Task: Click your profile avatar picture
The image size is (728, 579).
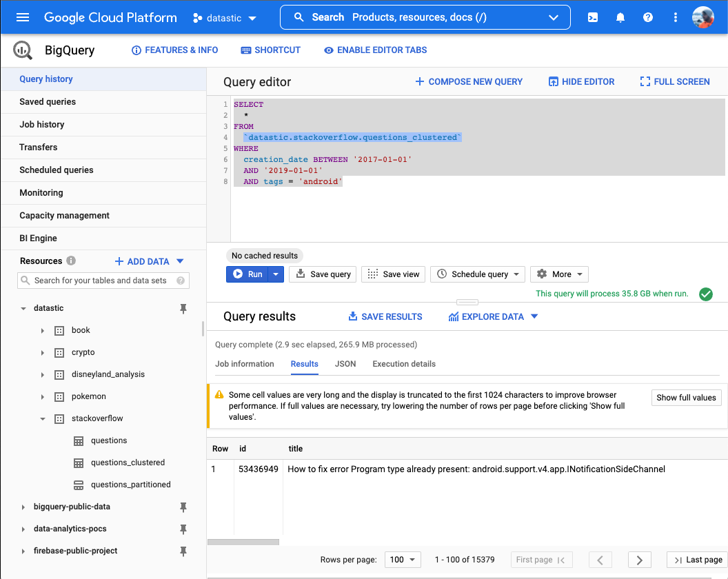Action: pos(702,17)
